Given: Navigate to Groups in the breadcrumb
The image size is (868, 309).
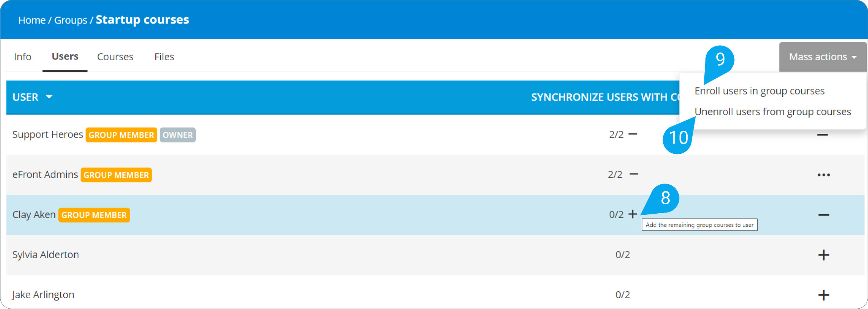Looking at the screenshot, I should [71, 20].
